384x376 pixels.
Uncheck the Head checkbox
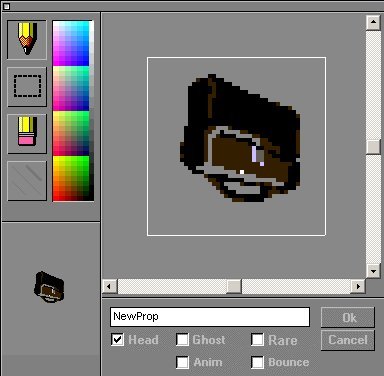tap(117, 340)
